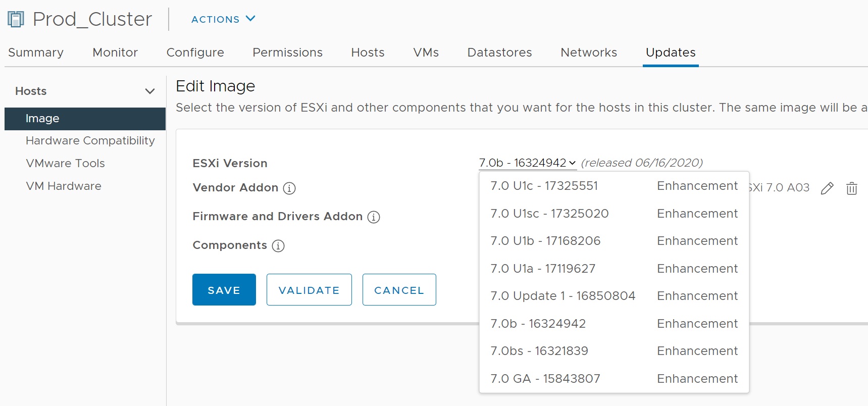The height and width of the screenshot is (406, 868).
Task: Open VM Hardware in sidebar
Action: pos(64,186)
